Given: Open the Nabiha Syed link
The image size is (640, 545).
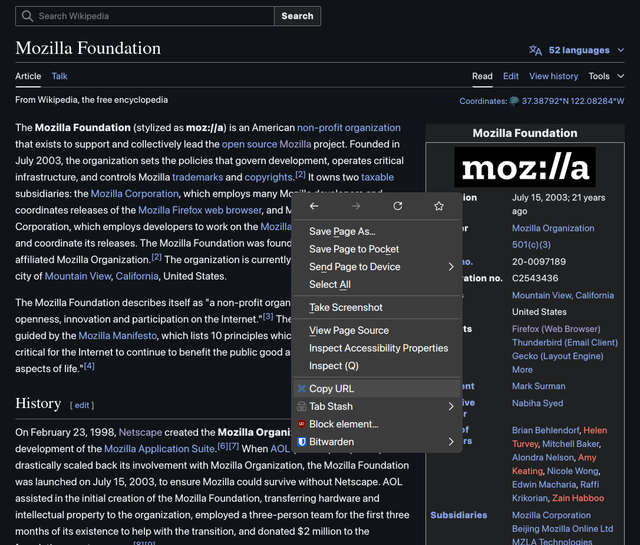Looking at the screenshot, I should [538, 403].
